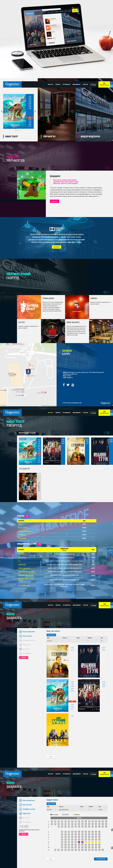Choose РЭКЕТ poster on Кино, цаг сонгох page
The image size is (113, 868).
(x=89, y=695)
